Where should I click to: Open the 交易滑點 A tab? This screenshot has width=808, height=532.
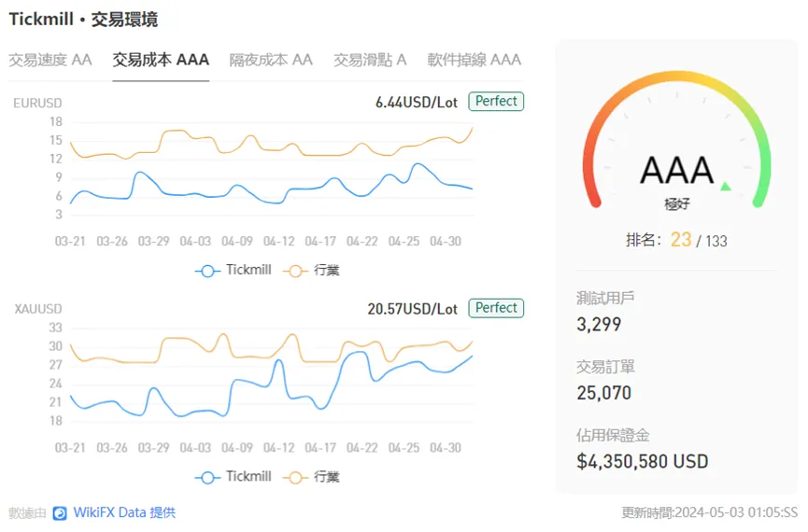point(370,60)
